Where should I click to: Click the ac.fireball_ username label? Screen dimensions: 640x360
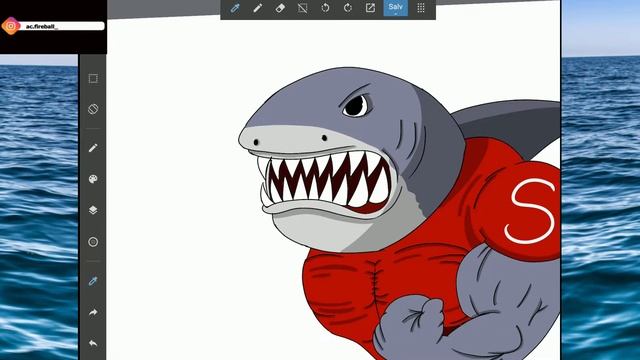(42, 27)
